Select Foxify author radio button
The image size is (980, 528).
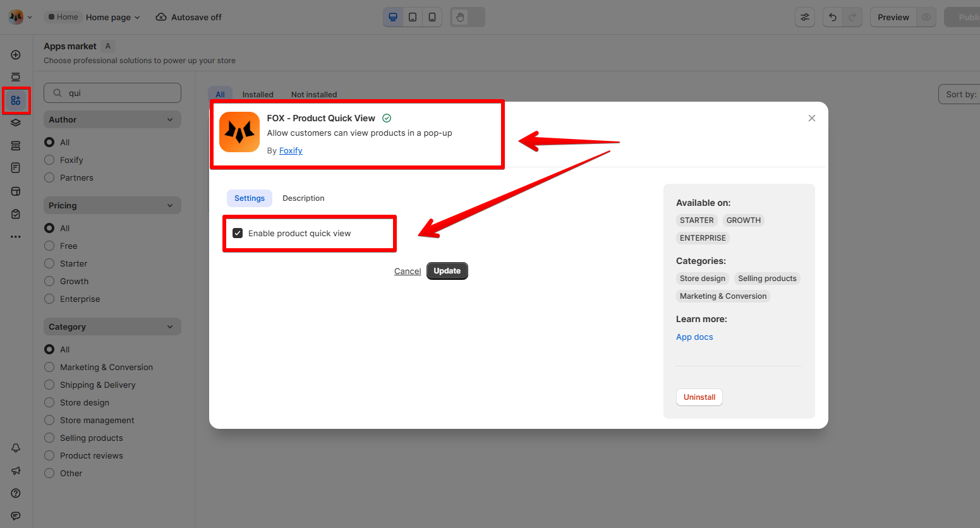[x=49, y=160]
